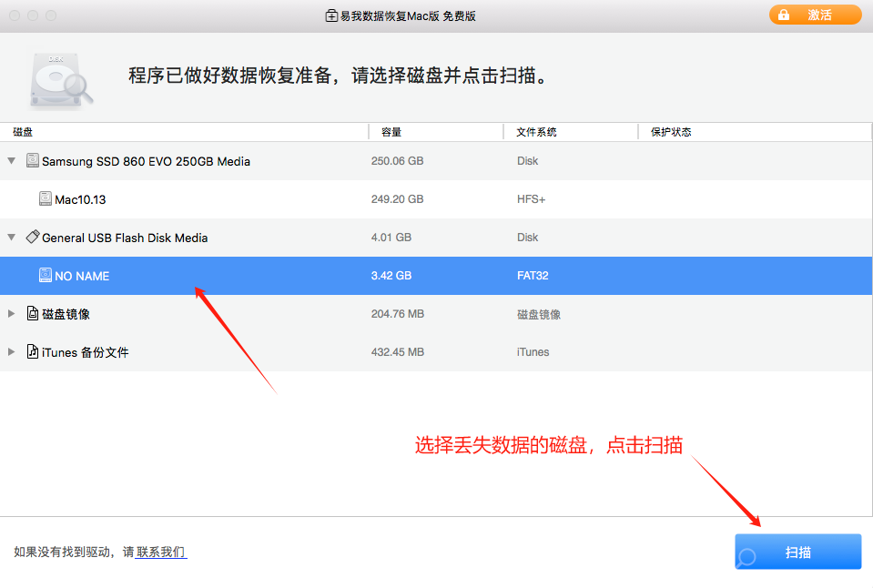This screenshot has width=873, height=588.
Task: Click the USB Flash Disk icon
Action: tap(33, 238)
